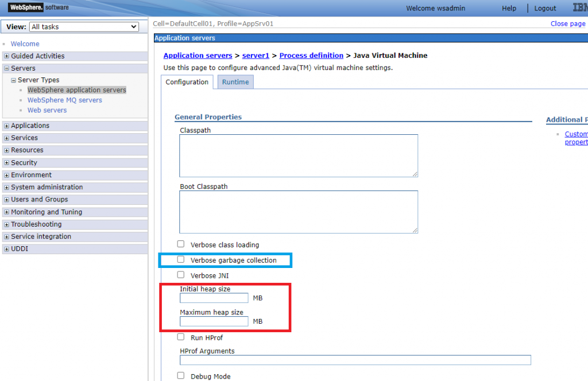Open the Welcome link in sidebar

pos(25,44)
